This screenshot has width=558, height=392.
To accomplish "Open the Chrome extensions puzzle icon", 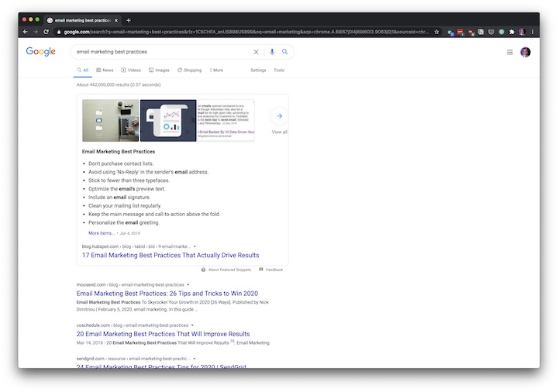I will pos(511,32).
